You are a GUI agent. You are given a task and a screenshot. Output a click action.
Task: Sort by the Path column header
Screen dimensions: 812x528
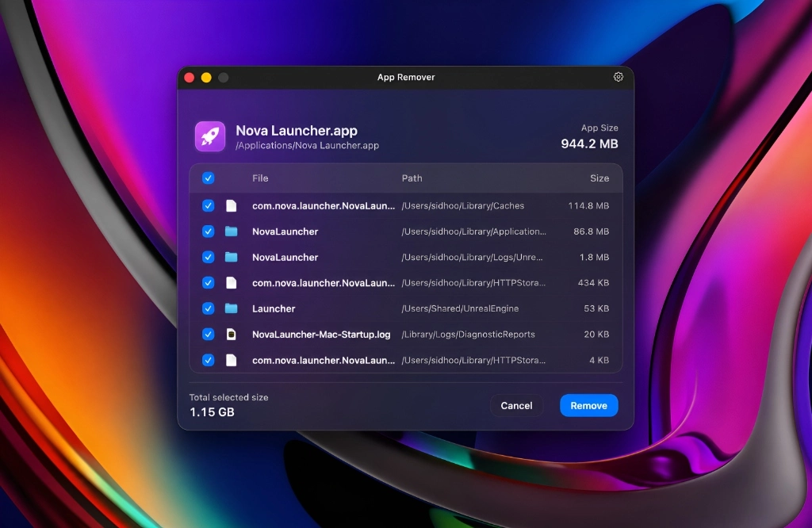tap(412, 178)
